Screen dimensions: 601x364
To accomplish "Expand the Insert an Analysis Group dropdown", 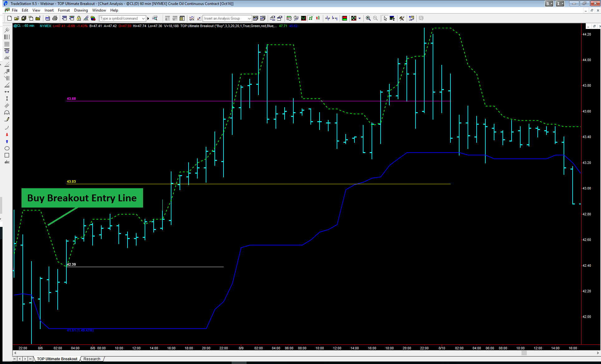I will pyautogui.click(x=249, y=18).
